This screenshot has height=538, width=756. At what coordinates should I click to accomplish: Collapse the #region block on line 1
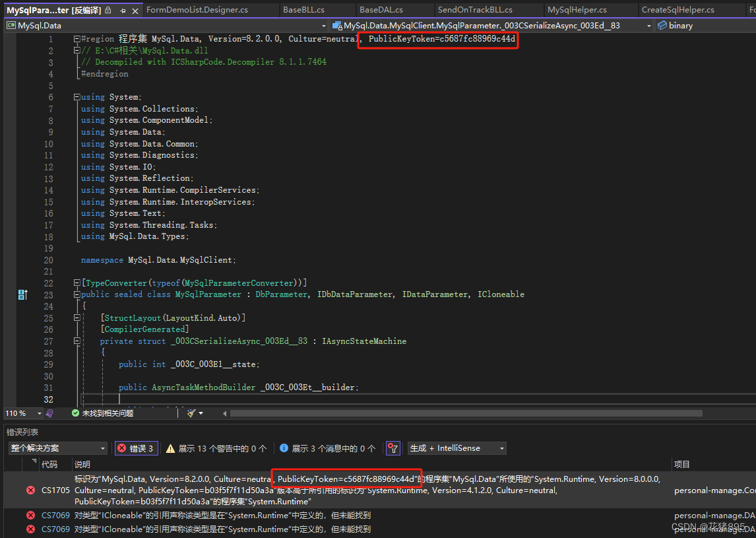coord(77,39)
